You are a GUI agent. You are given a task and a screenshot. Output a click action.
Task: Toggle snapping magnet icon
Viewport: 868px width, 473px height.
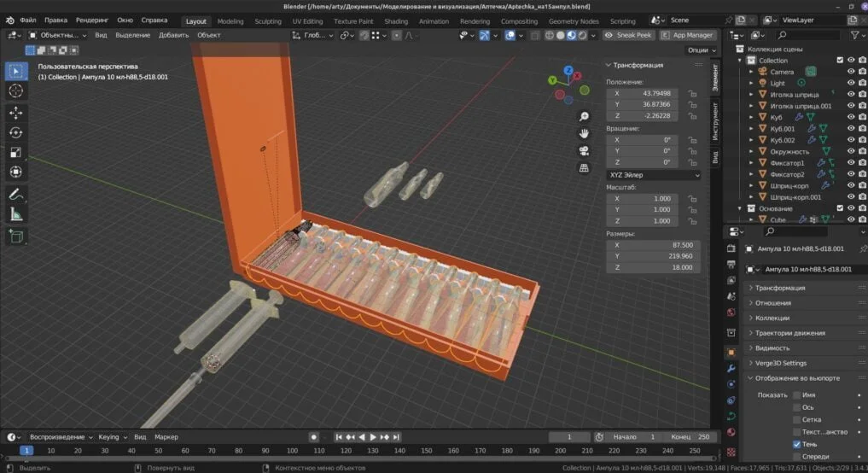click(364, 35)
